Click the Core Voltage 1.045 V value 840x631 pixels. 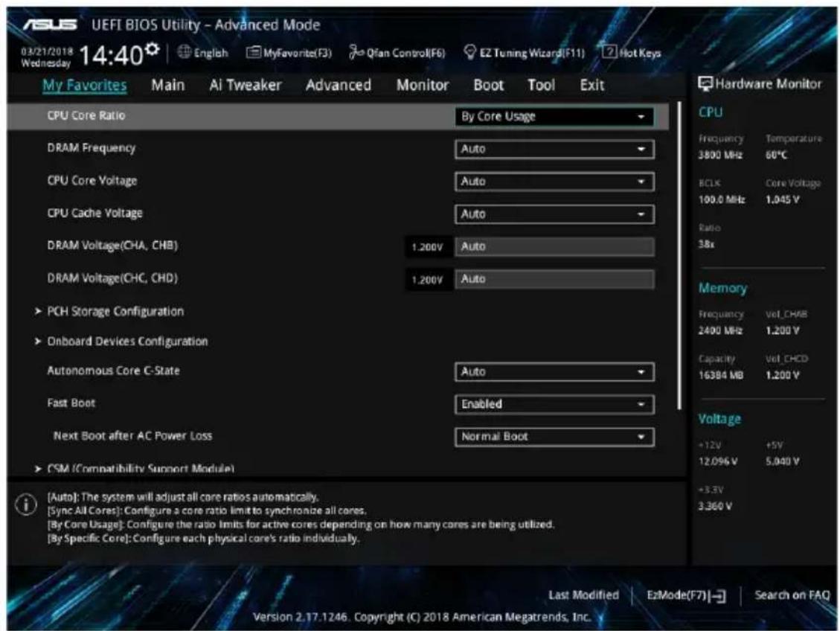782,200
